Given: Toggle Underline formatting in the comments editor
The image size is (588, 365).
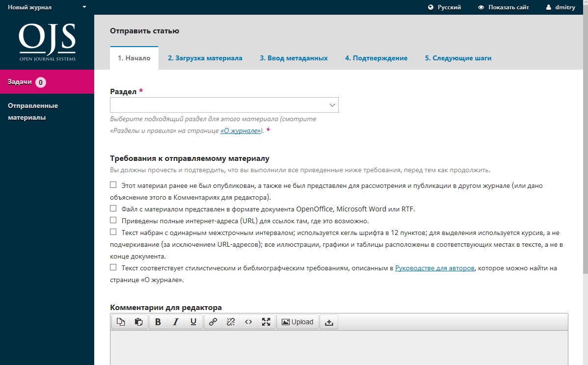Looking at the screenshot, I should [193, 322].
